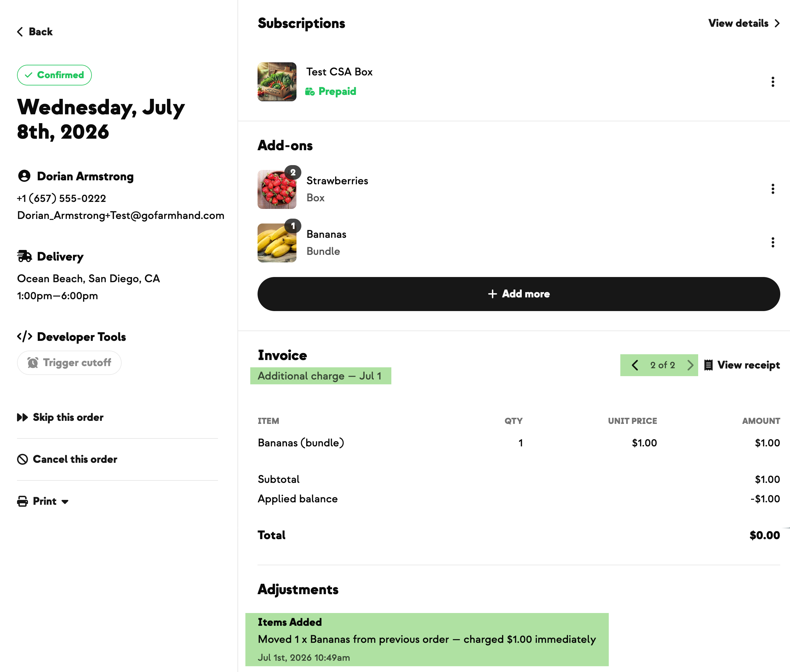
Task: Click the Back chevron arrow
Action: click(x=20, y=32)
